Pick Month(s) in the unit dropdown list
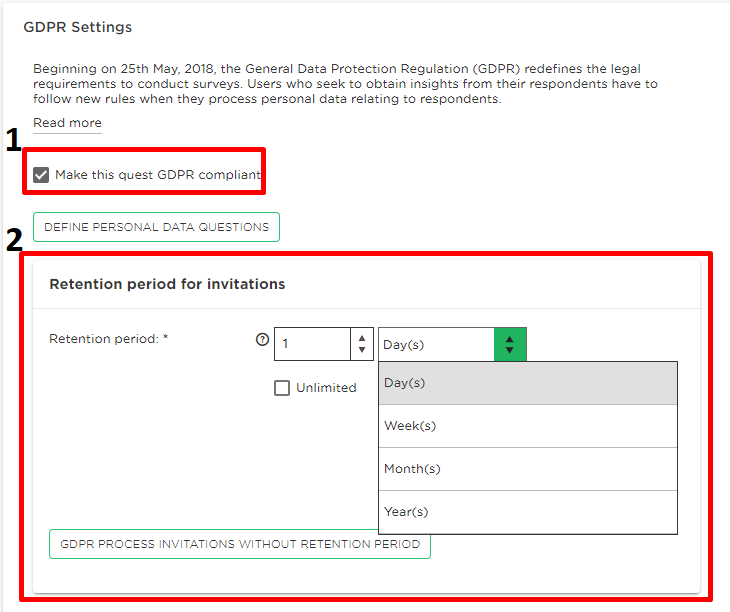Viewport: 730px width, 612px height. (528, 469)
